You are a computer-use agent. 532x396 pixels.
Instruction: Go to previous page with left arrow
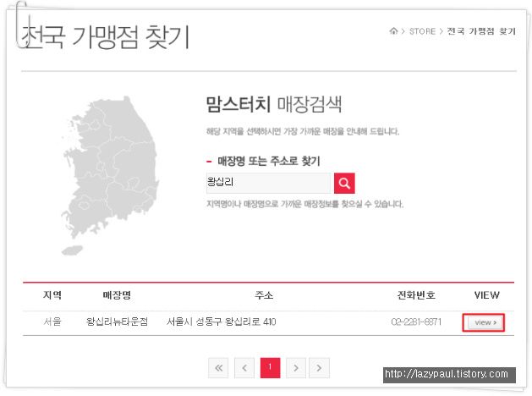tap(244, 368)
